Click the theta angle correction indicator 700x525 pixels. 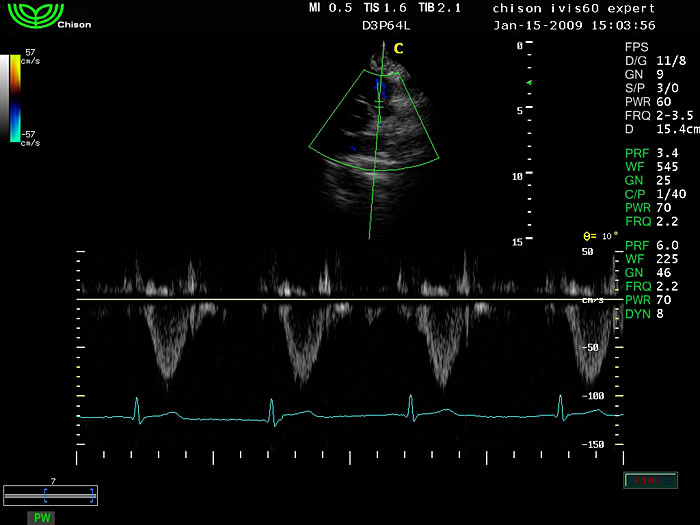coord(601,236)
